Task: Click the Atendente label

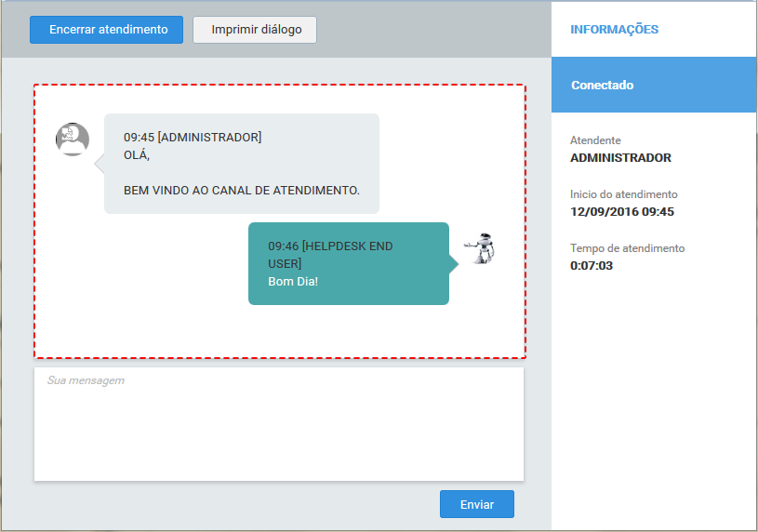Action: pyautogui.click(x=595, y=140)
